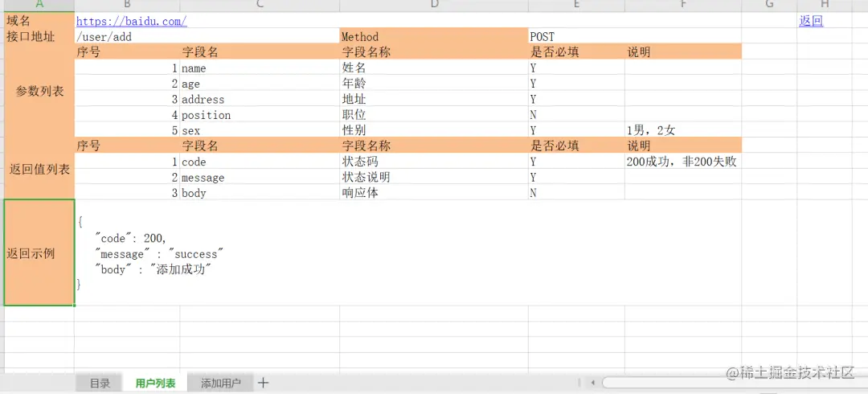Image resolution: width=868 pixels, height=394 pixels.
Task: Select the 响应体 cell
Action: tap(434, 192)
